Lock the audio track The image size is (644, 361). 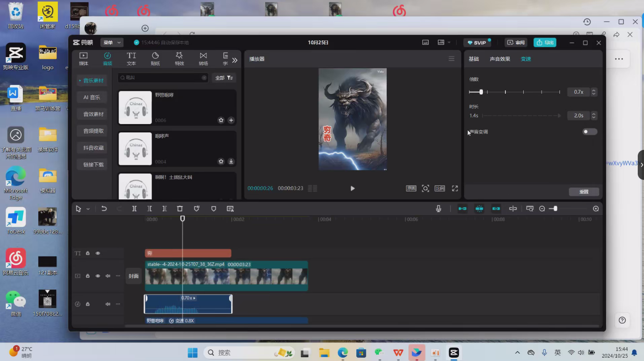(88, 304)
